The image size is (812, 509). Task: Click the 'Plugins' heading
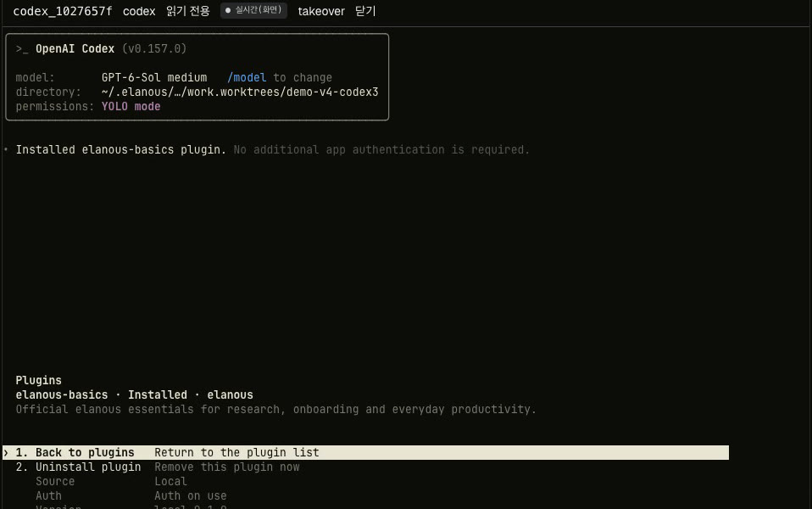pos(38,380)
